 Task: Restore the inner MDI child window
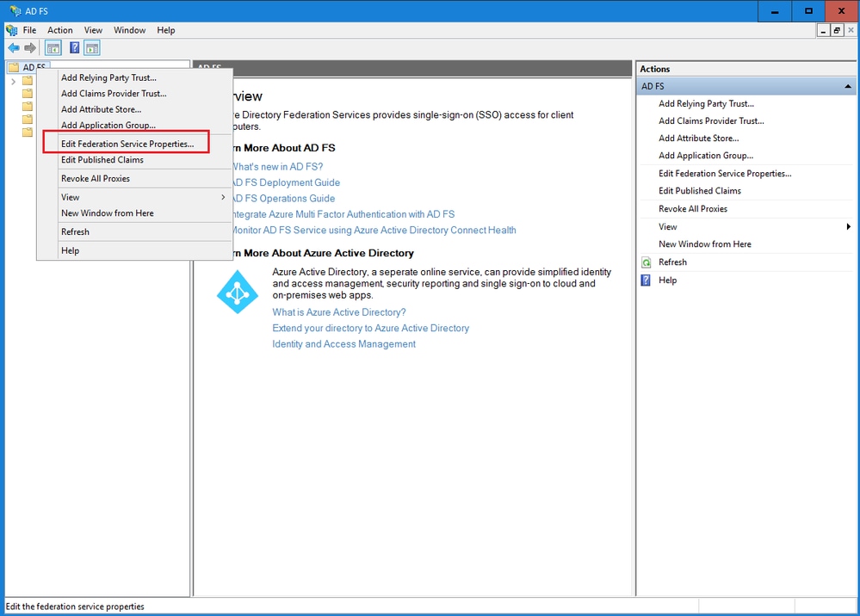click(x=837, y=31)
